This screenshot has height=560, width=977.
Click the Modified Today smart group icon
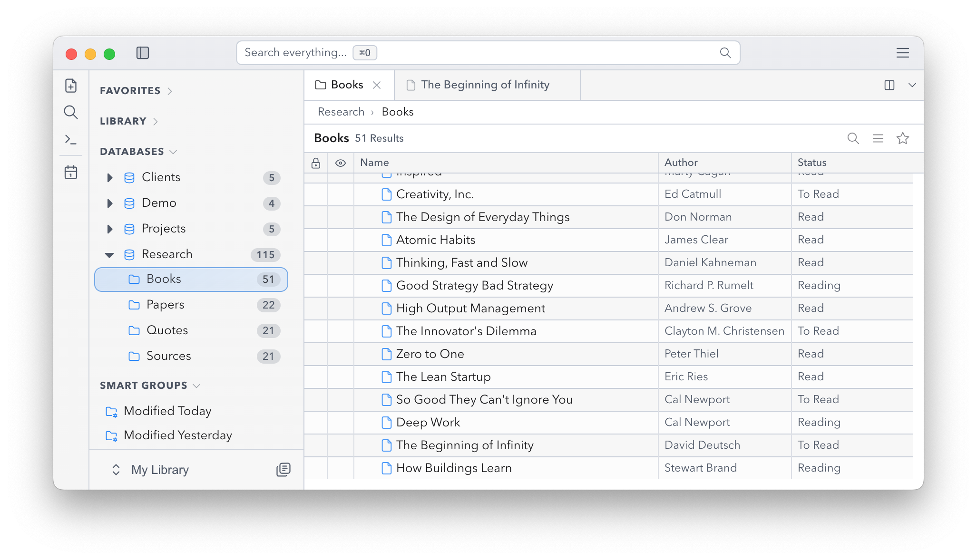(111, 412)
